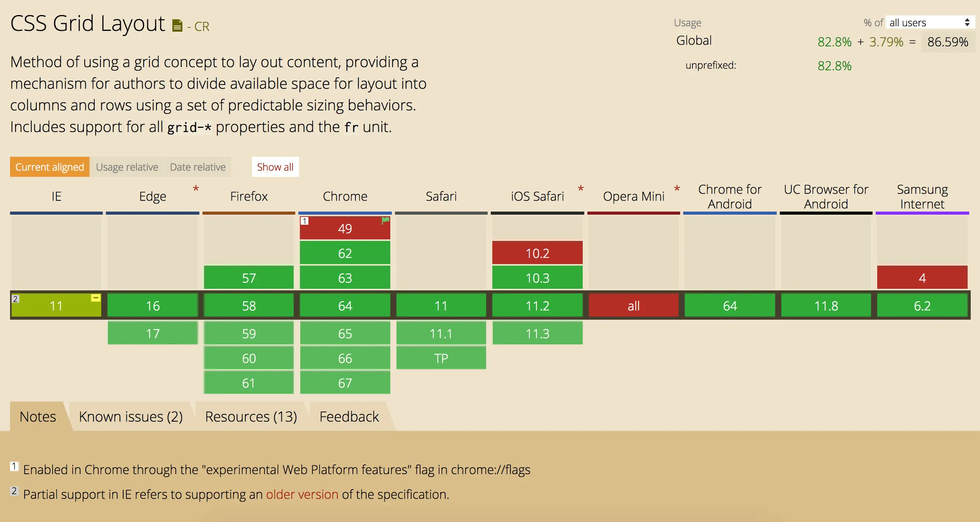Select the Samsung Internet 6.2 cell
This screenshot has height=522, width=980.
coord(922,305)
